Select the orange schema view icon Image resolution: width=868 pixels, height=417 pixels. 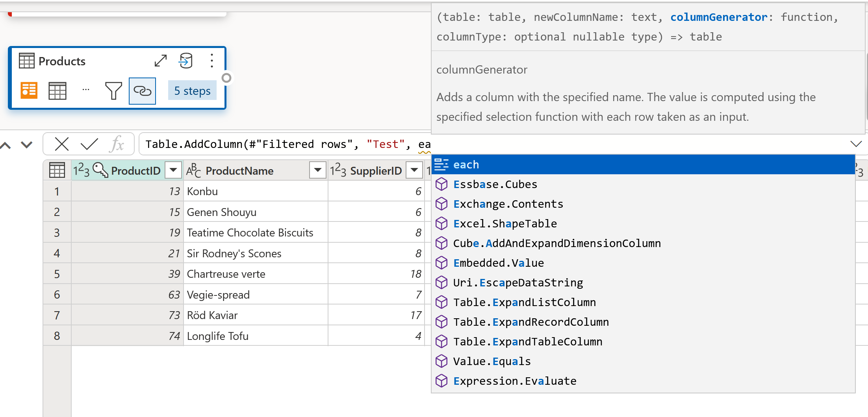(28, 90)
